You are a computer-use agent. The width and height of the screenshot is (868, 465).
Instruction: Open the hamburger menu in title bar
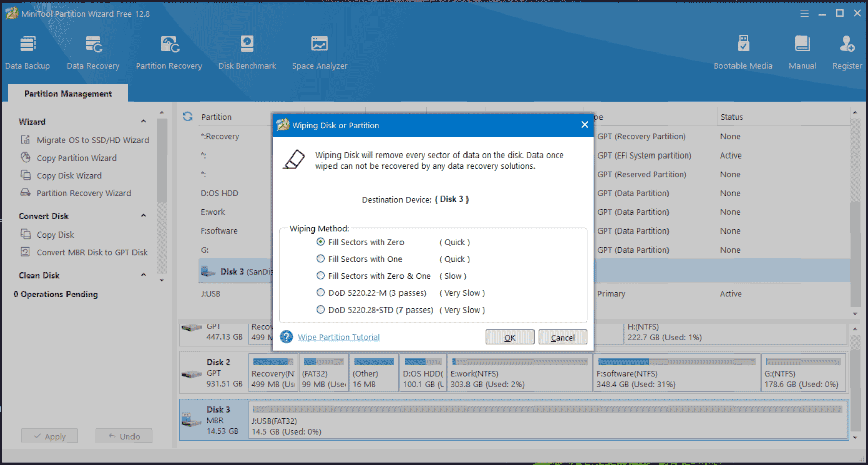point(805,14)
